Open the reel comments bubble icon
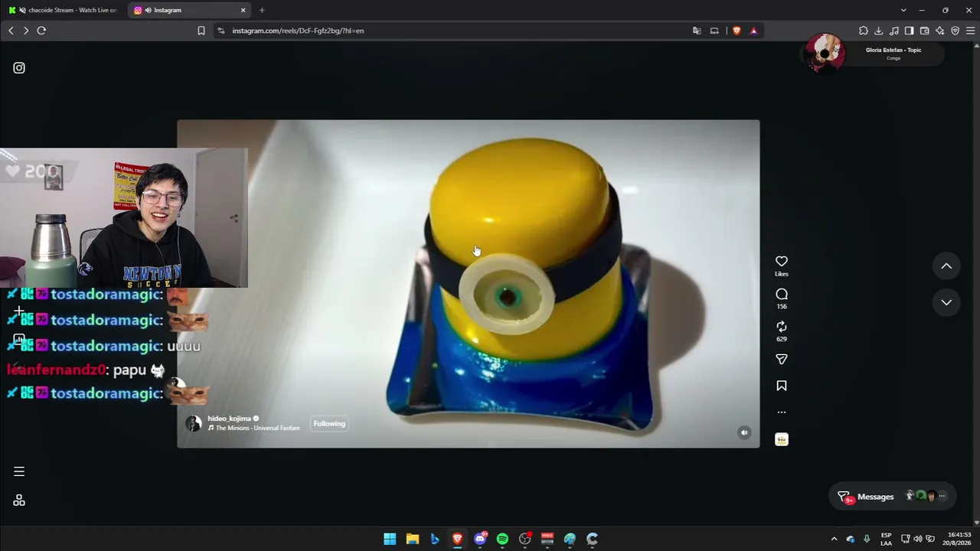 (x=781, y=295)
